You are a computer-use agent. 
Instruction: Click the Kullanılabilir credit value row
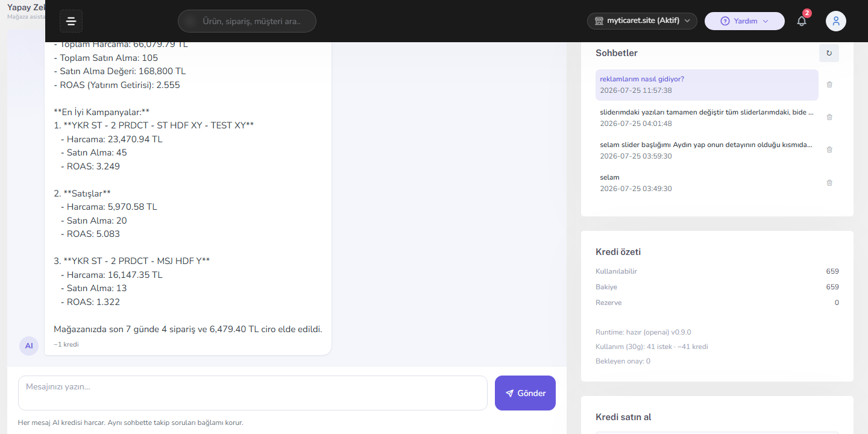[x=717, y=271]
